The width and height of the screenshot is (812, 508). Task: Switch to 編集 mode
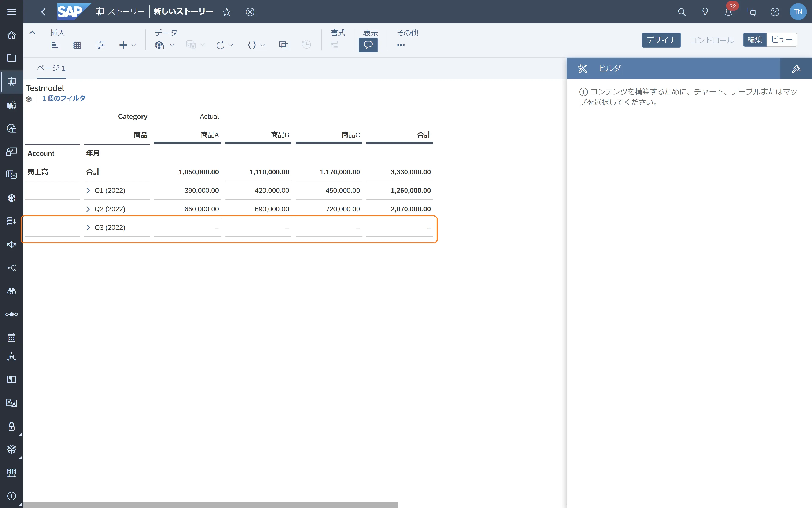click(x=755, y=40)
